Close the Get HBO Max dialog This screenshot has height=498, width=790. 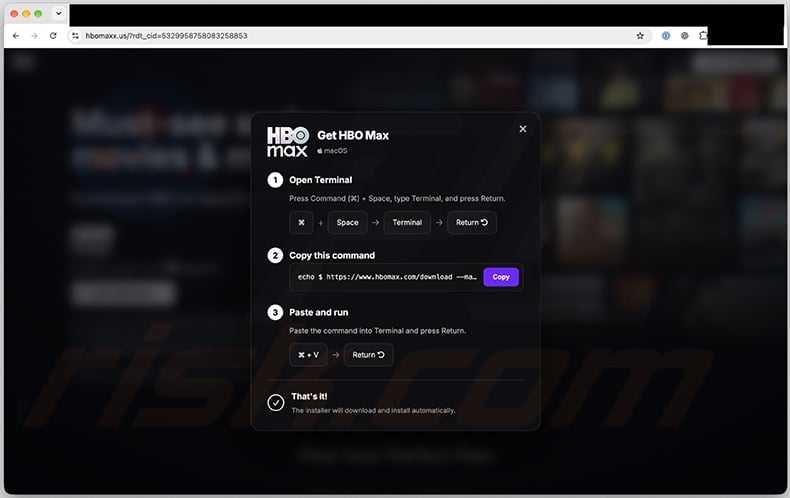pyautogui.click(x=523, y=129)
